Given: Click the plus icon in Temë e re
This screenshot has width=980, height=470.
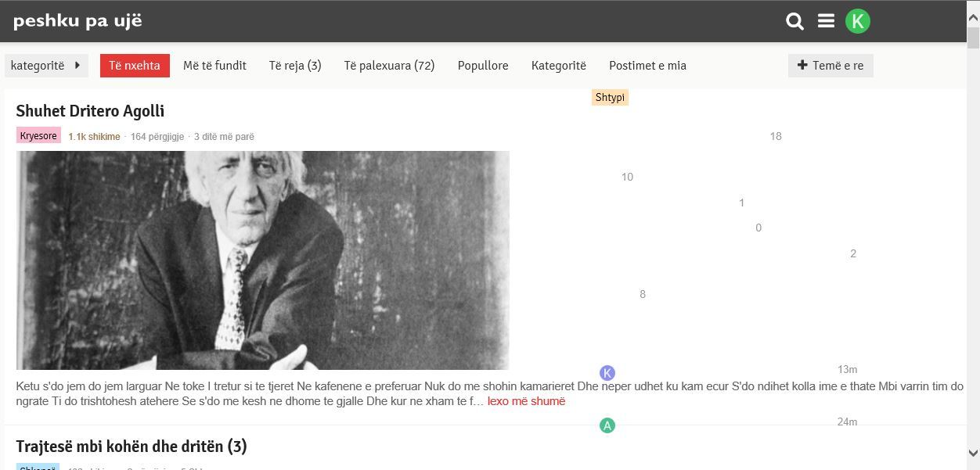Looking at the screenshot, I should 802,66.
